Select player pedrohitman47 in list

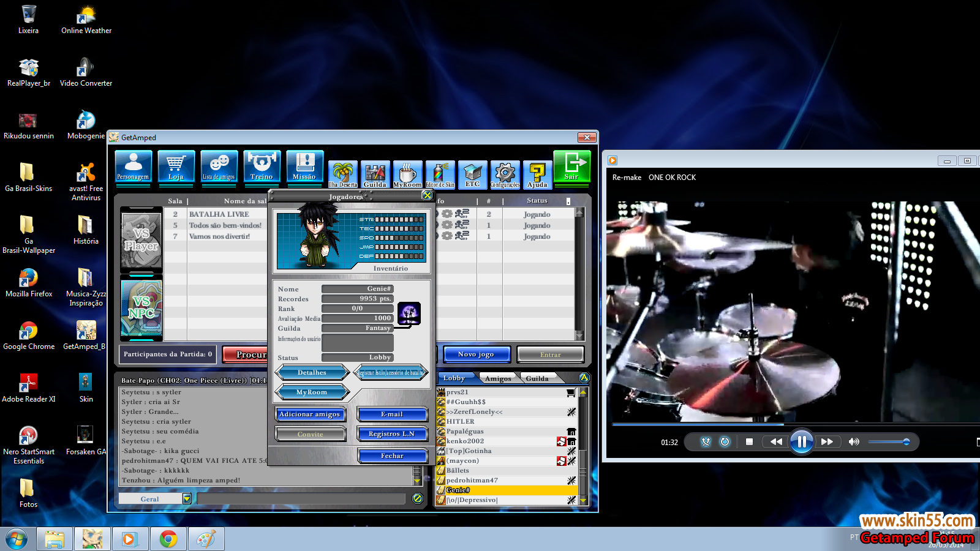click(507, 480)
